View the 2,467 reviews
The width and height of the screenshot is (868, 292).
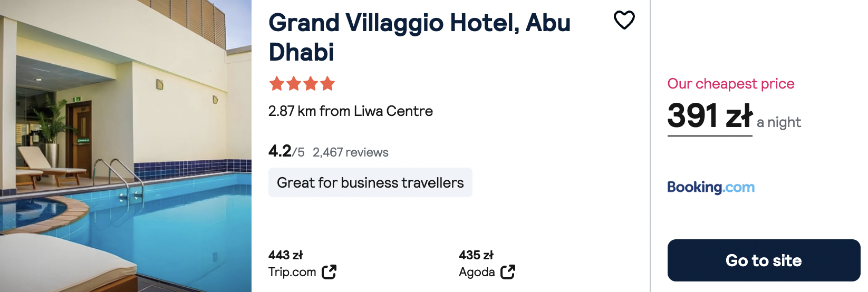pyautogui.click(x=350, y=152)
